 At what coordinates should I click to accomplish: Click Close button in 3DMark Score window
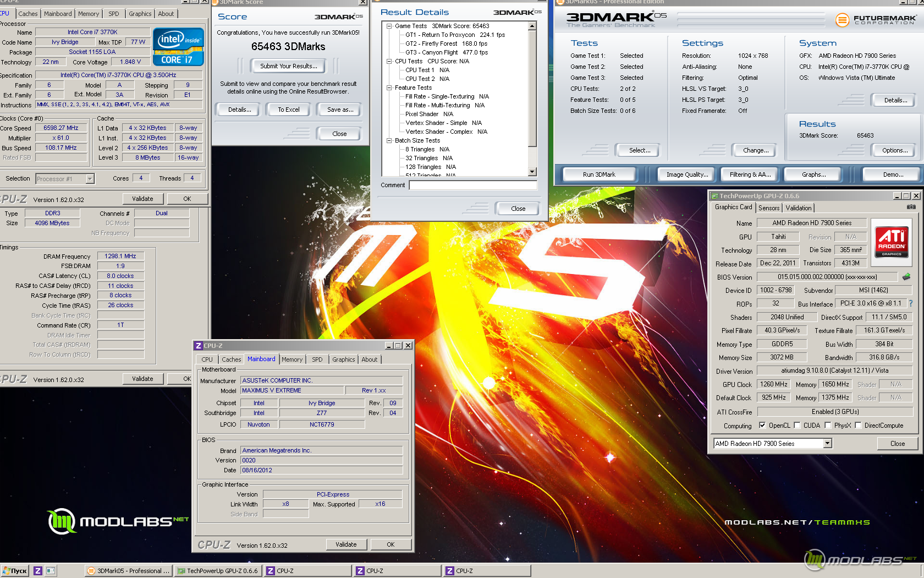pyautogui.click(x=339, y=134)
